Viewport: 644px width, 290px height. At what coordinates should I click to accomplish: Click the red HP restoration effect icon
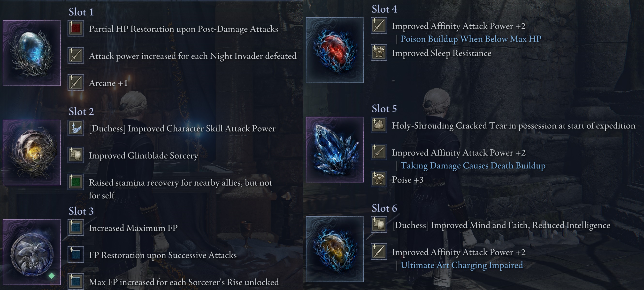pos(76,29)
